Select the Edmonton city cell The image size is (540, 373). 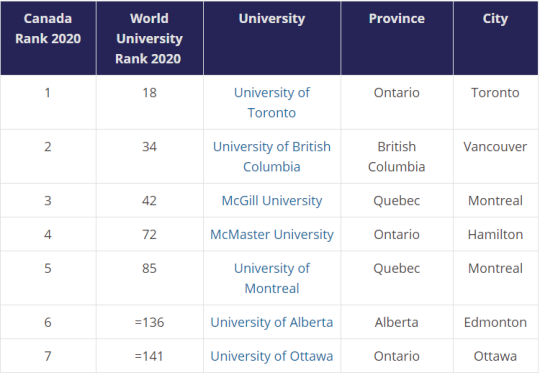(495, 322)
